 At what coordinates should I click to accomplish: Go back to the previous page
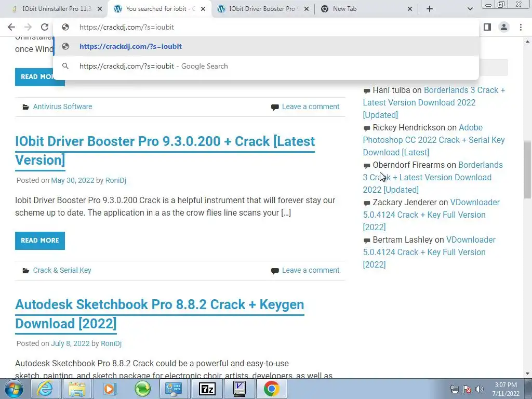tap(11, 27)
